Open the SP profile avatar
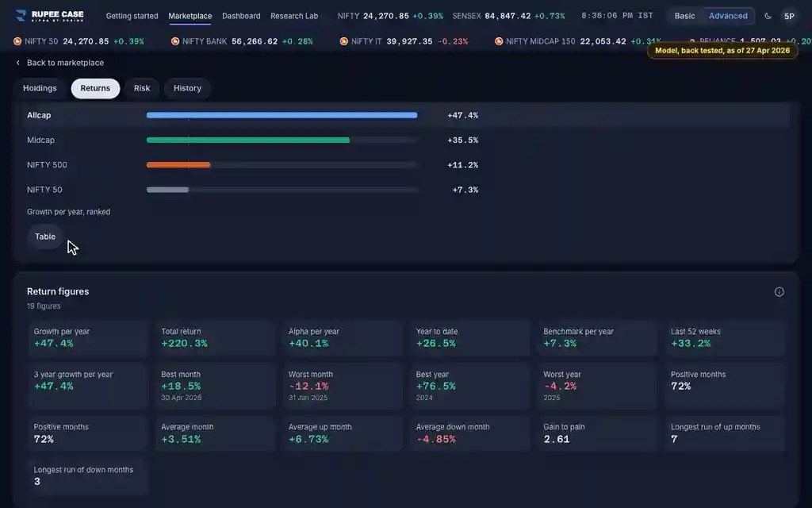The image size is (812, 508). (x=789, y=16)
